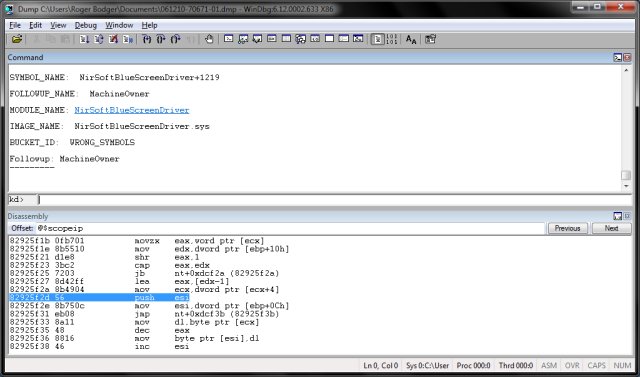The width and height of the screenshot is (640, 377).
Task: Select the jmp nt+0xdcf3b line
Action: click(x=144, y=314)
